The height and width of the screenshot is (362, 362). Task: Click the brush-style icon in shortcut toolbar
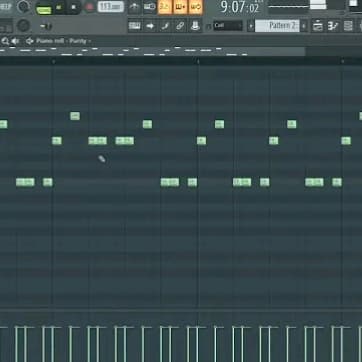pos(165,26)
